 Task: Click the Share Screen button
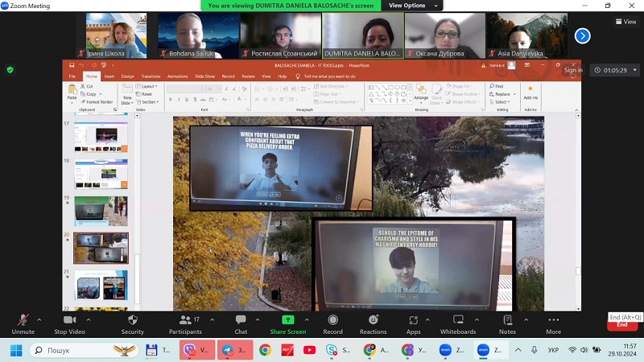[x=288, y=324]
